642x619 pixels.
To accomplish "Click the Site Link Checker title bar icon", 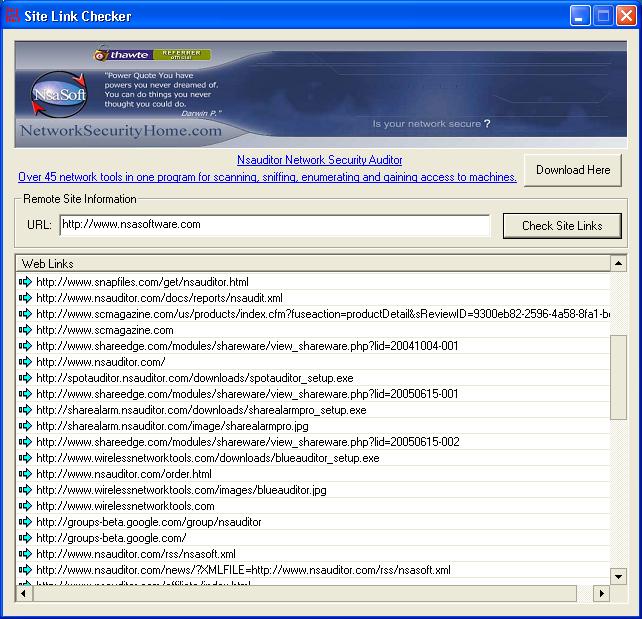I will pyautogui.click(x=13, y=16).
